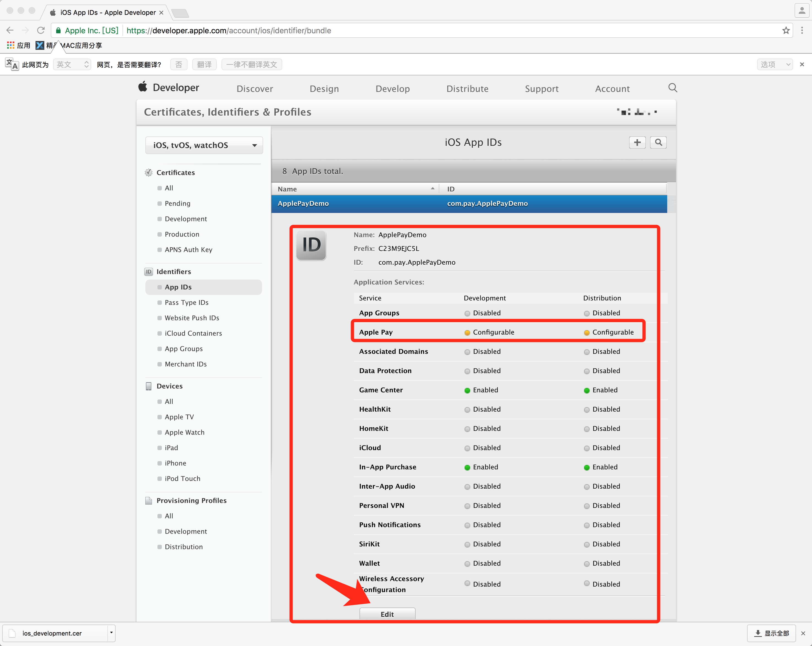The image size is (812, 646).
Task: Click the 翻译 translate button
Action: pyautogui.click(x=204, y=65)
